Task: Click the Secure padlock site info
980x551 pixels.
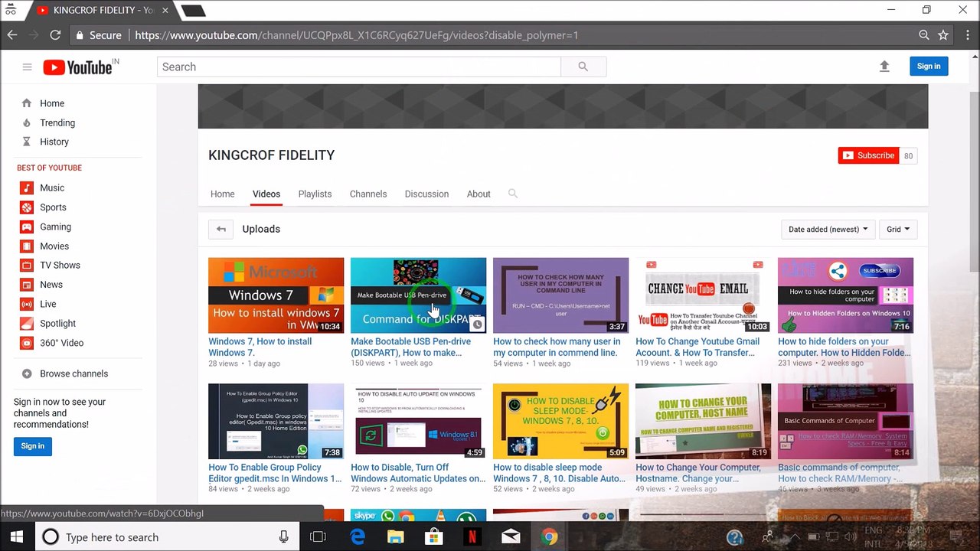Action: click(x=100, y=35)
